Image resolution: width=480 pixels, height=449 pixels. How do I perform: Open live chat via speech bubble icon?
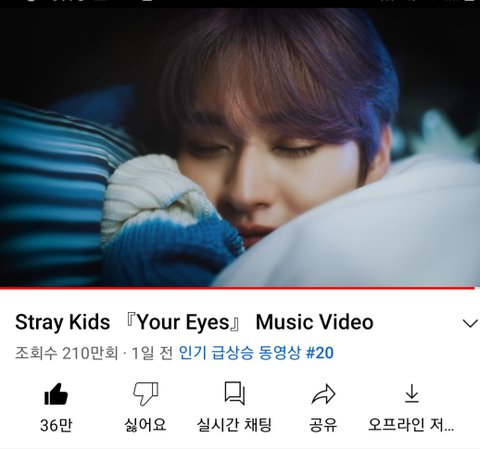(x=235, y=393)
